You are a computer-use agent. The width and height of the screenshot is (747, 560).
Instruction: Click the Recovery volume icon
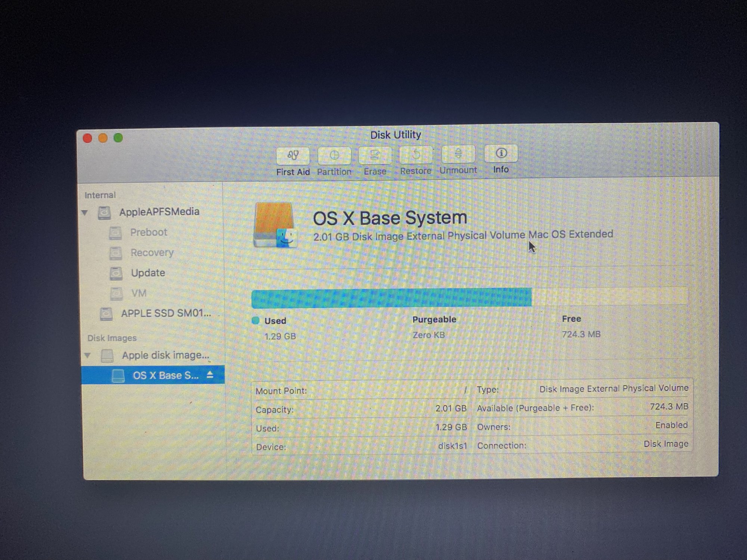[115, 253]
